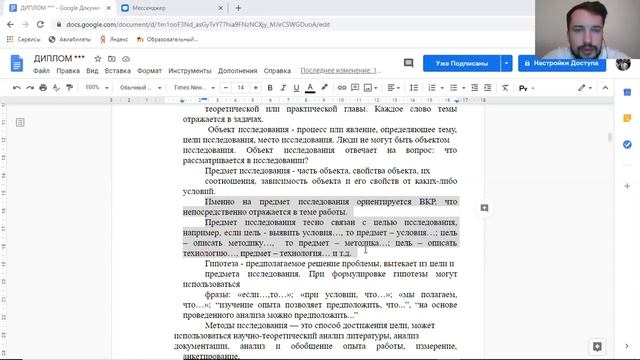Open the Google Calendar side panel
Viewport: 640px width, 360px height.
627,92
